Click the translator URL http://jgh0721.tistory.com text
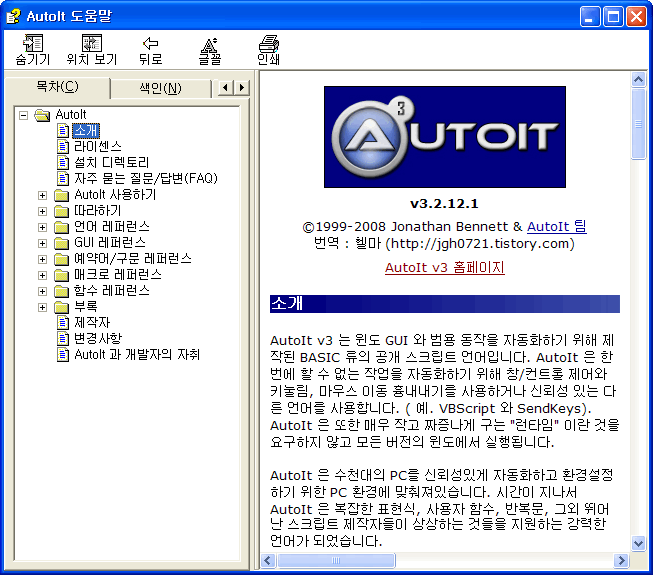The height and width of the screenshot is (575, 653). click(x=480, y=244)
